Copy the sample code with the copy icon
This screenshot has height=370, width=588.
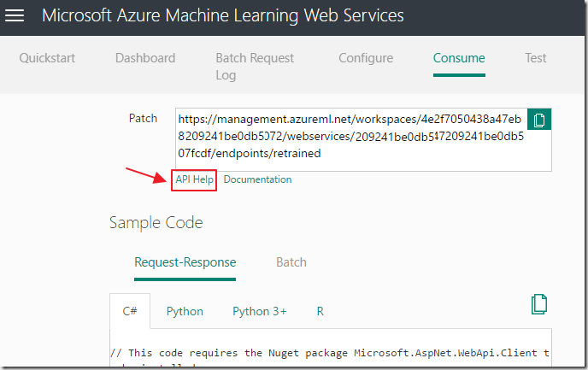tap(539, 304)
